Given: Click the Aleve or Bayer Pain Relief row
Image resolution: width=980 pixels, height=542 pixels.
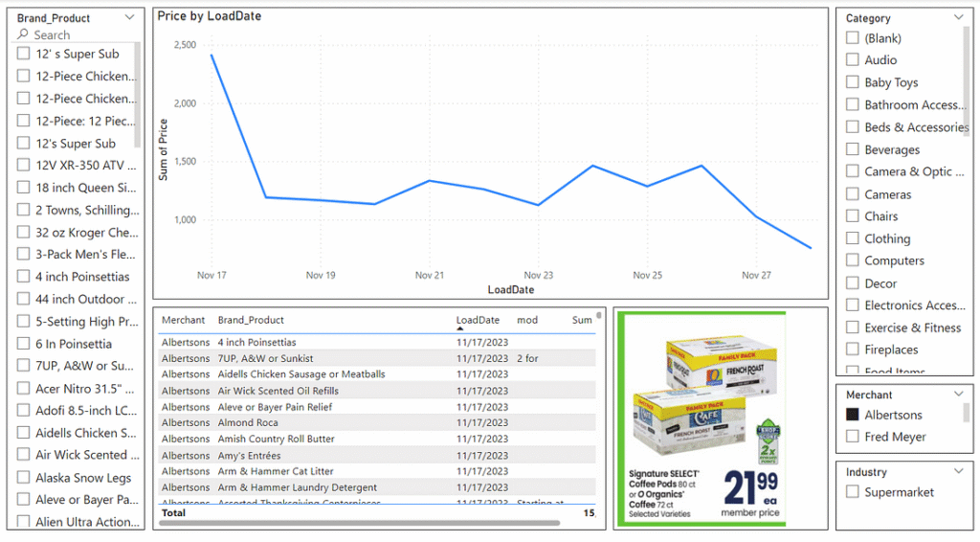Looking at the screenshot, I should pyautogui.click(x=377, y=407).
